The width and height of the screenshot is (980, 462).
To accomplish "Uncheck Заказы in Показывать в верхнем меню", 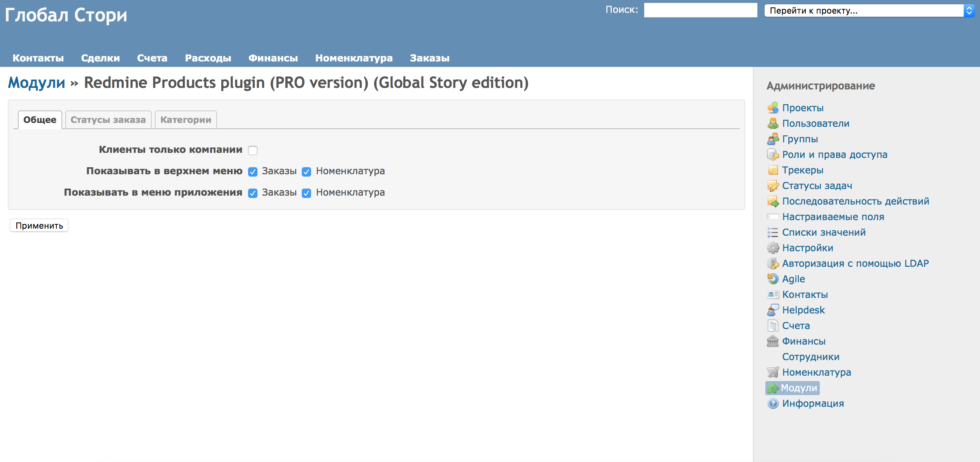I will [x=253, y=171].
